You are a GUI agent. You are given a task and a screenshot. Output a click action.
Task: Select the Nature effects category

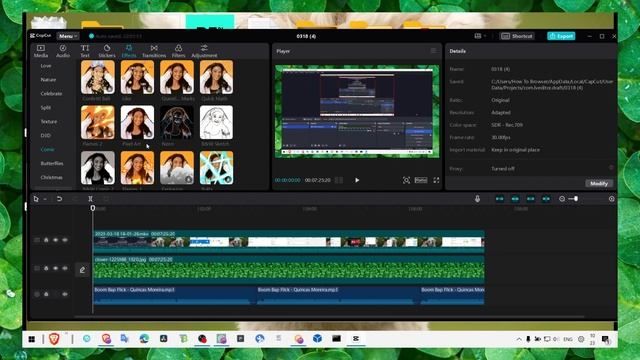tap(48, 80)
